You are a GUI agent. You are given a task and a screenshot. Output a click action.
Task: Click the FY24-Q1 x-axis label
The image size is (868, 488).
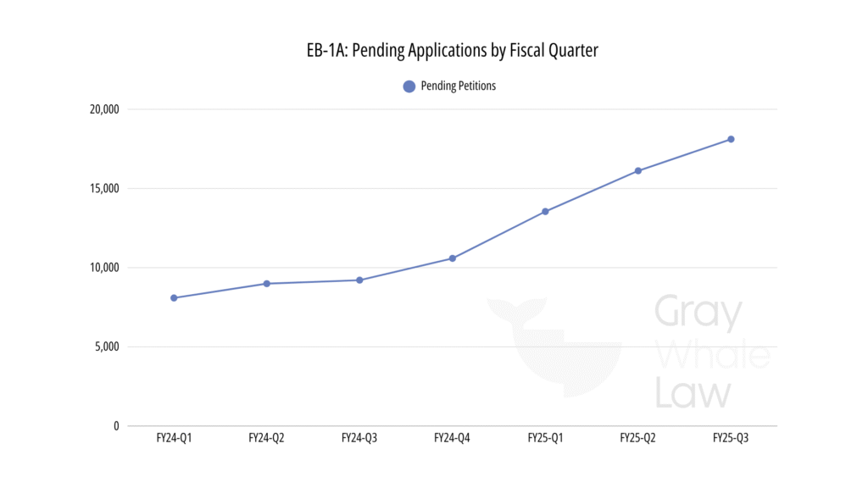pyautogui.click(x=174, y=438)
